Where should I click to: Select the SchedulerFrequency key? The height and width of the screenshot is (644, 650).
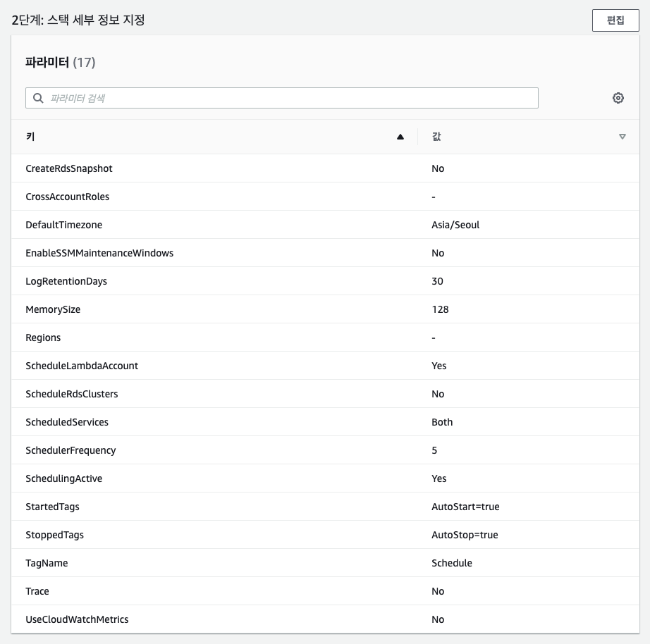click(x=71, y=450)
